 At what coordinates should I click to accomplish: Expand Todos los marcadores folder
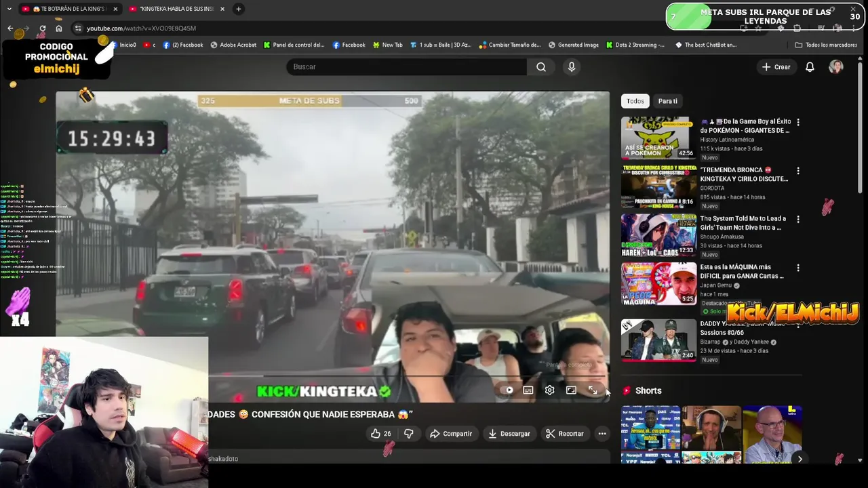826,45
